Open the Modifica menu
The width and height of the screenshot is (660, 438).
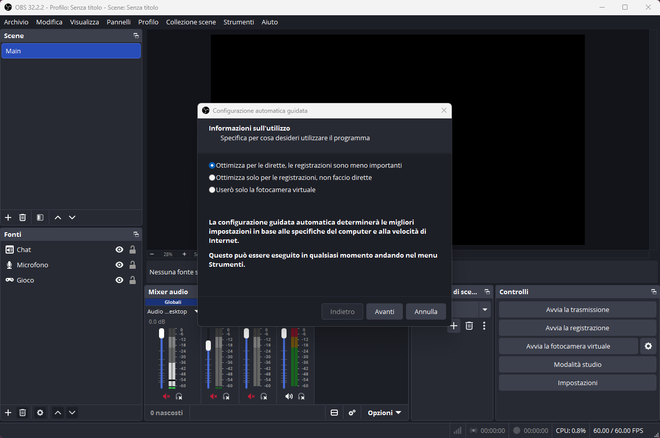click(49, 22)
